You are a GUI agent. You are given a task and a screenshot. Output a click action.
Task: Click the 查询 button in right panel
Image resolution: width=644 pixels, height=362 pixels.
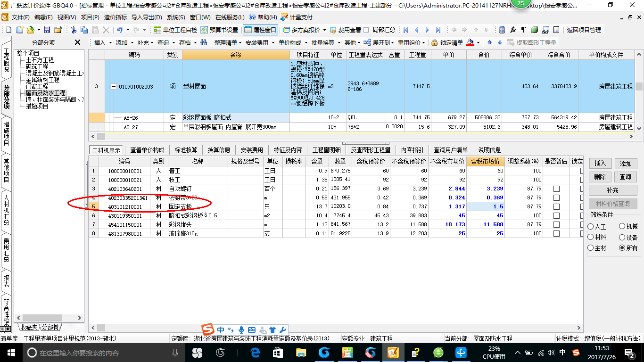(x=626, y=177)
